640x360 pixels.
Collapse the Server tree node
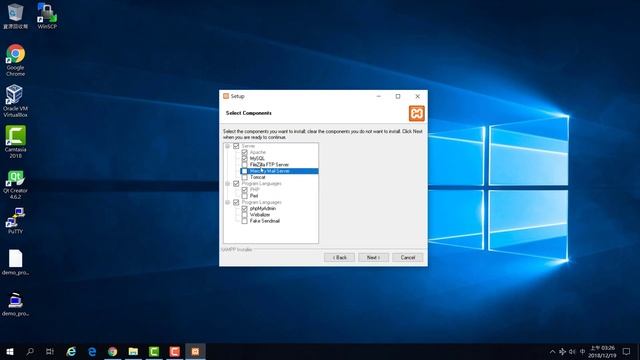pyautogui.click(x=228, y=146)
